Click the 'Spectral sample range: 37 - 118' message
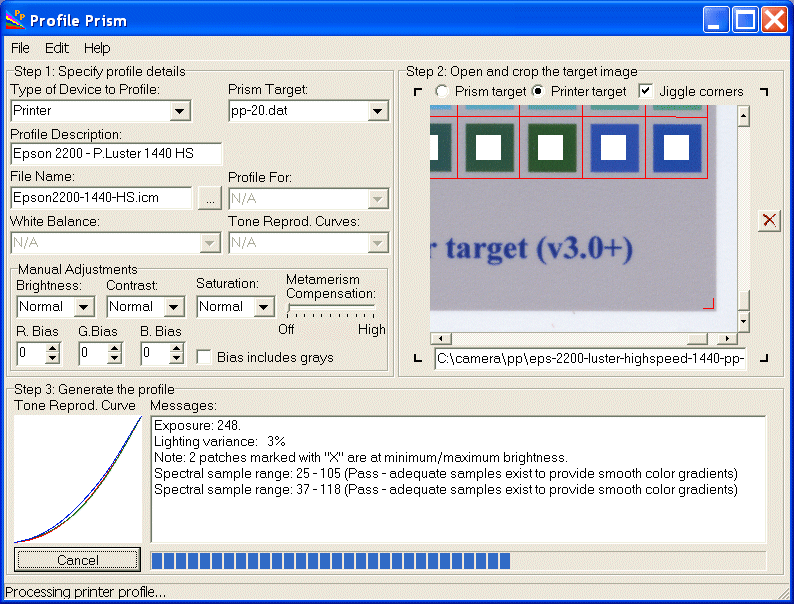This screenshot has height=604, width=794. tap(446, 490)
